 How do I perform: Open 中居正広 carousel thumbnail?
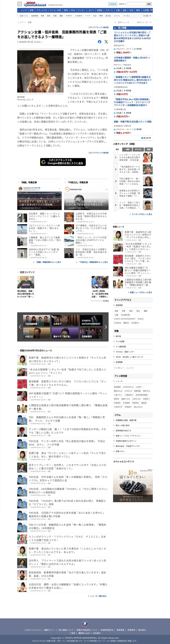[37, 333]
